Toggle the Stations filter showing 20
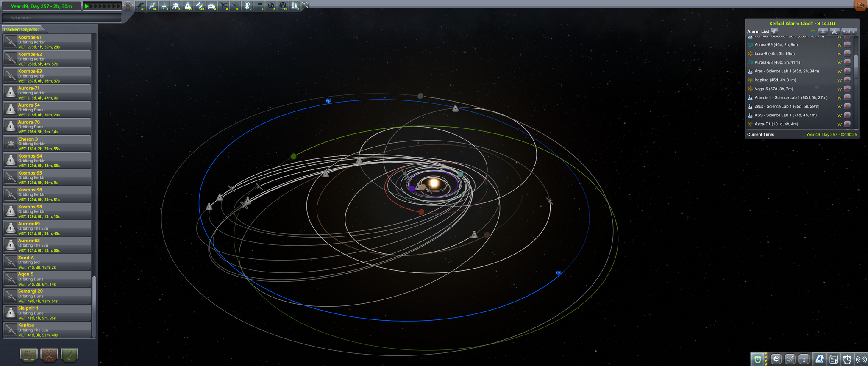The width and height of the screenshot is (868, 366). pyautogui.click(x=200, y=6)
